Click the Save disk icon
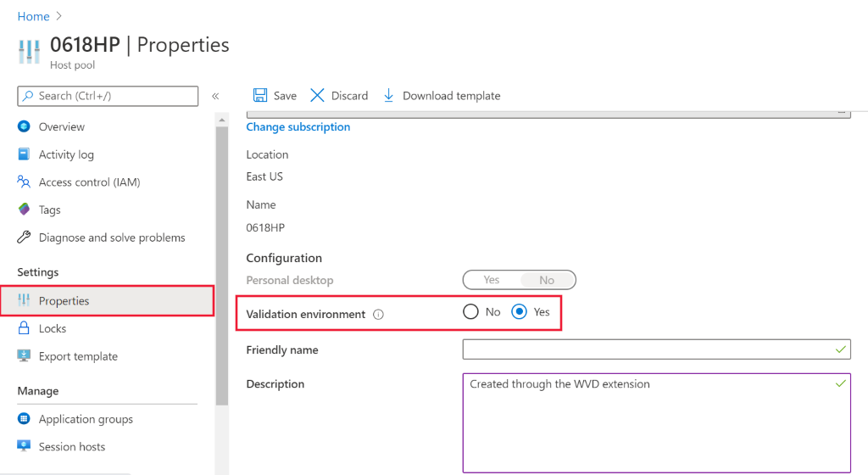This screenshot has height=475, width=868. pos(261,96)
